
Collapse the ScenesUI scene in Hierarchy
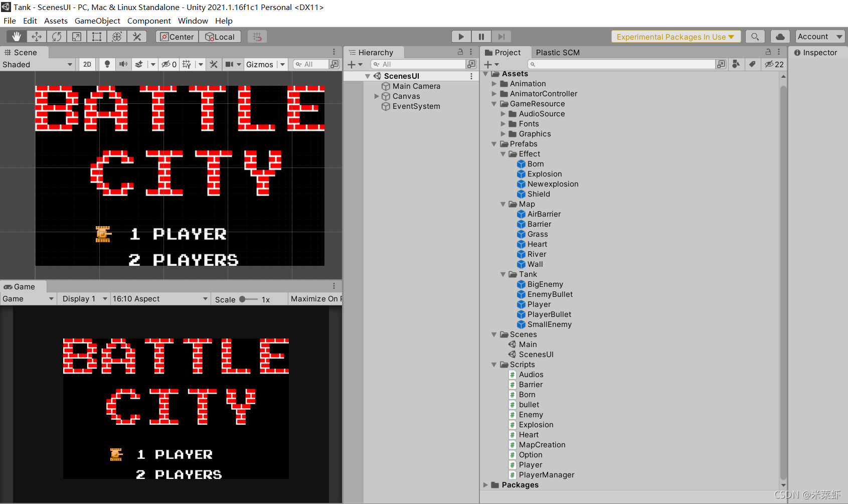click(x=368, y=76)
